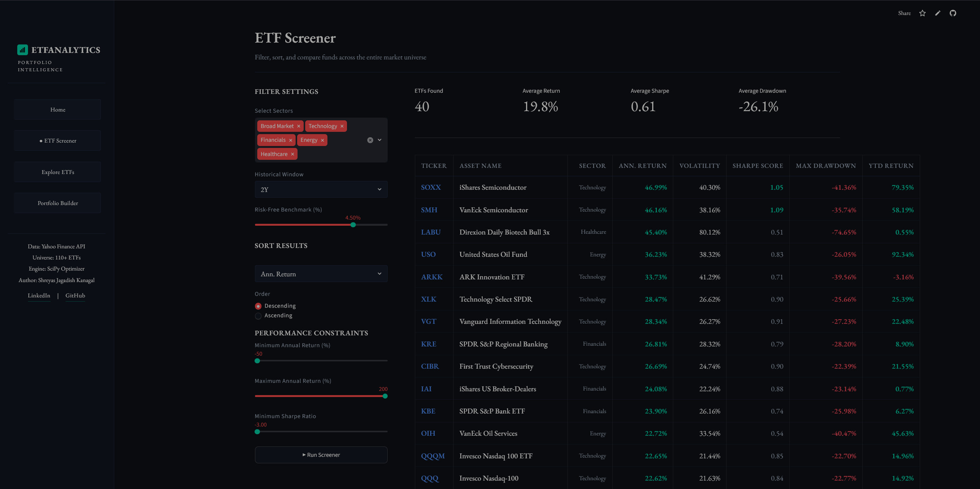Click the star favorite icon
The image size is (980, 489).
(922, 13)
